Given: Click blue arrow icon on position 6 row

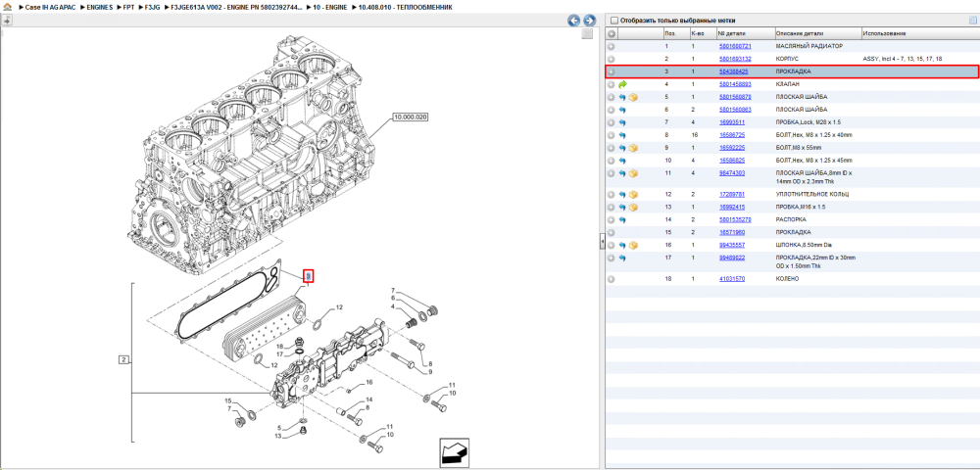Looking at the screenshot, I should 622,110.
